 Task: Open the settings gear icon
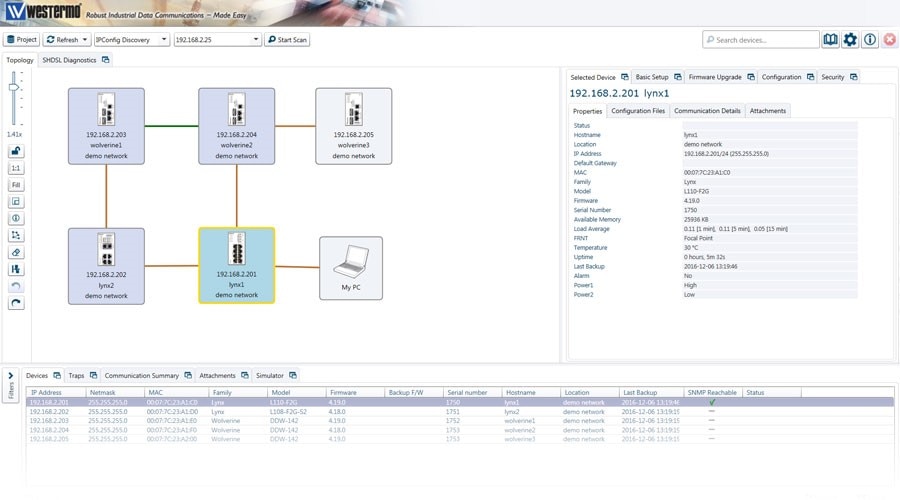pyautogui.click(x=850, y=40)
